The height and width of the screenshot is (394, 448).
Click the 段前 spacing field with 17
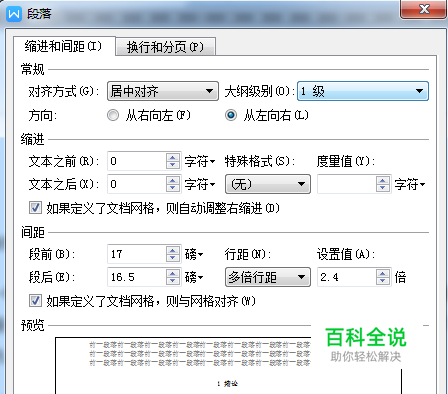coord(137,254)
